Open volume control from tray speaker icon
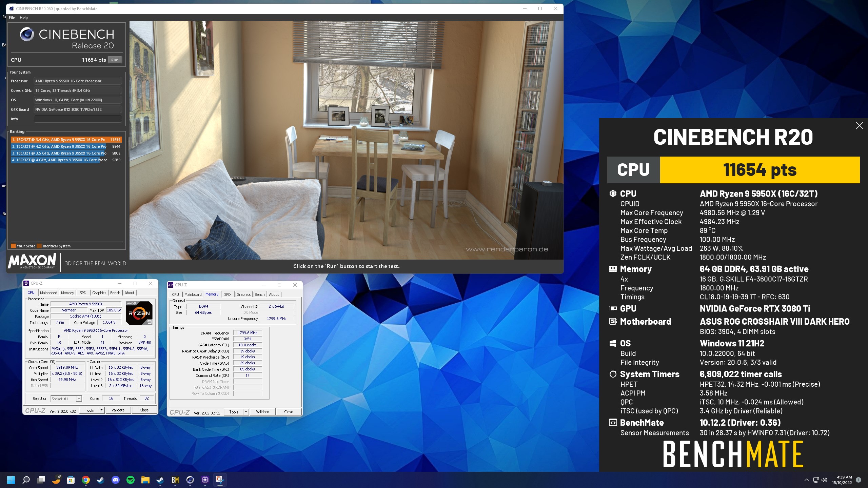 pos(824,480)
